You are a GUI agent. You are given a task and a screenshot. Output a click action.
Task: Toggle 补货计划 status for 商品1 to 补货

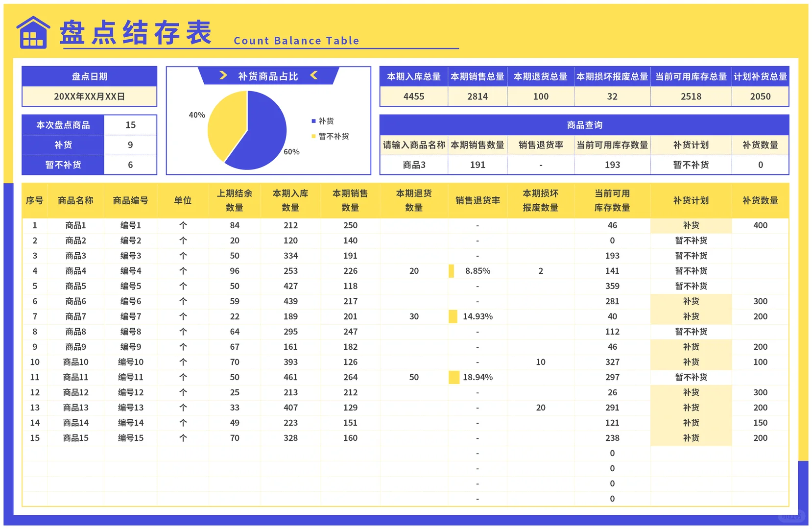coord(691,225)
